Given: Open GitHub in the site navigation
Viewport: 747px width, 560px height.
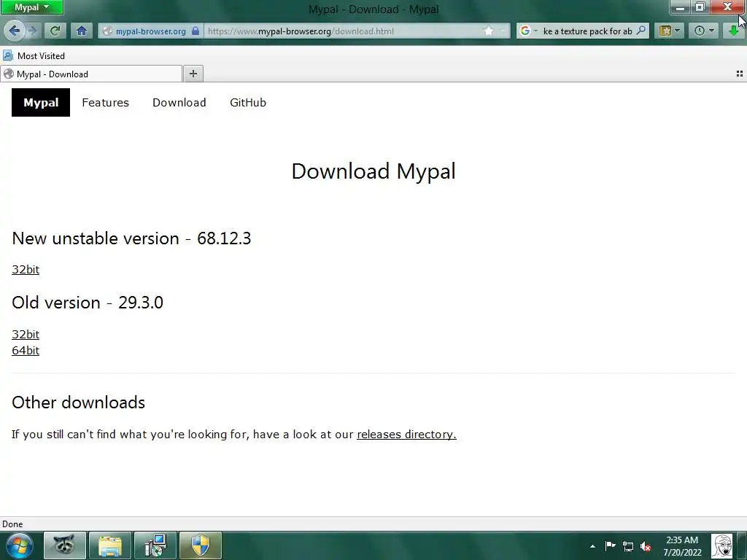Looking at the screenshot, I should pyautogui.click(x=248, y=102).
